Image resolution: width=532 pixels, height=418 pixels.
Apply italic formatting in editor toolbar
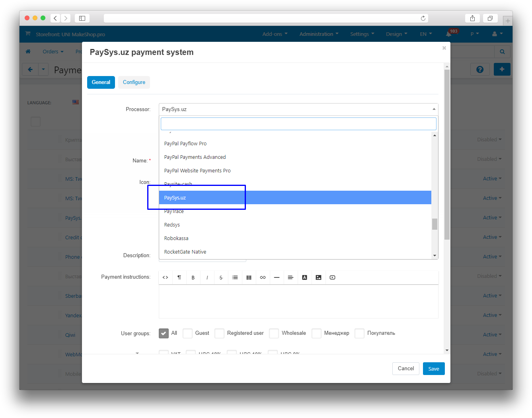(207, 277)
